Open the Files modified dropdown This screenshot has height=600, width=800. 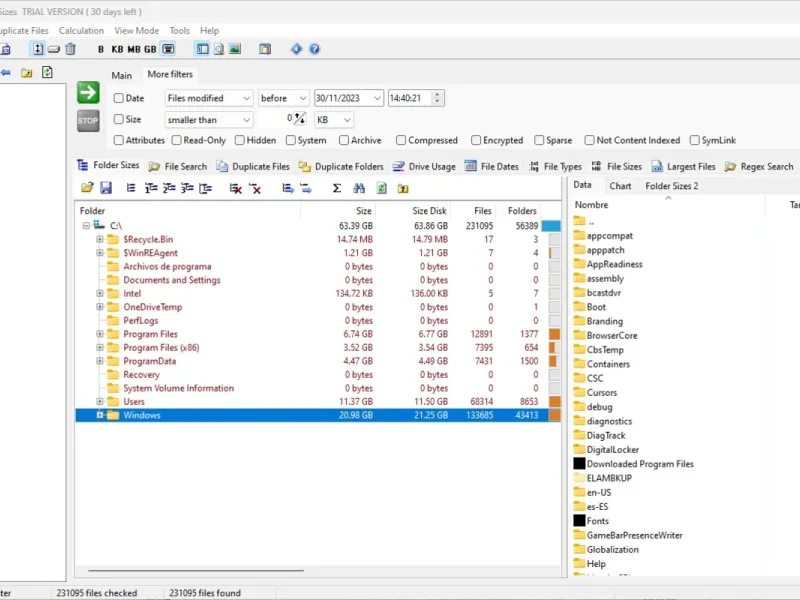point(209,98)
